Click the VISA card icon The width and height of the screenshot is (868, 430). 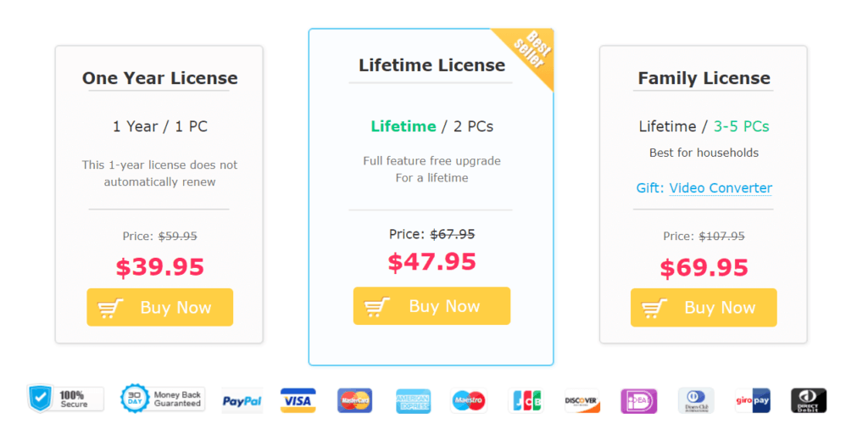click(x=298, y=400)
